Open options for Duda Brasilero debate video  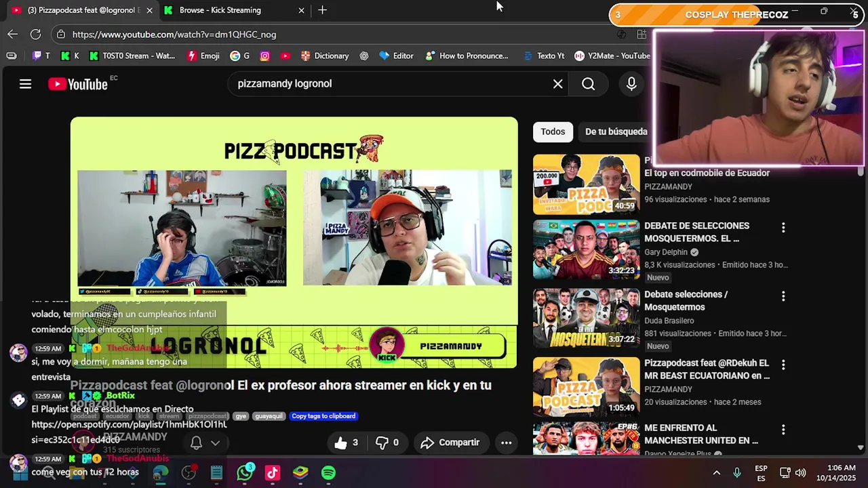[783, 296]
